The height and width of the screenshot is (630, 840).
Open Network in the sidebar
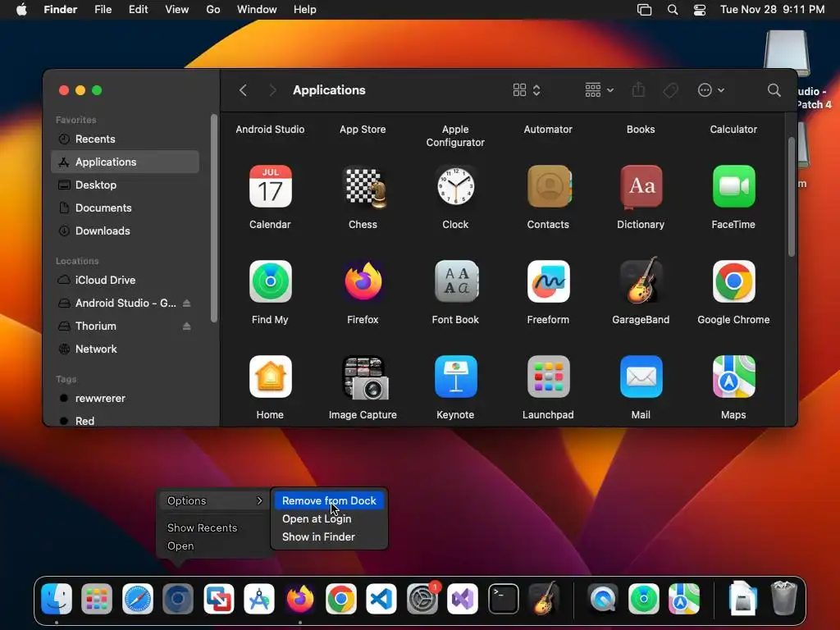[125, 349]
